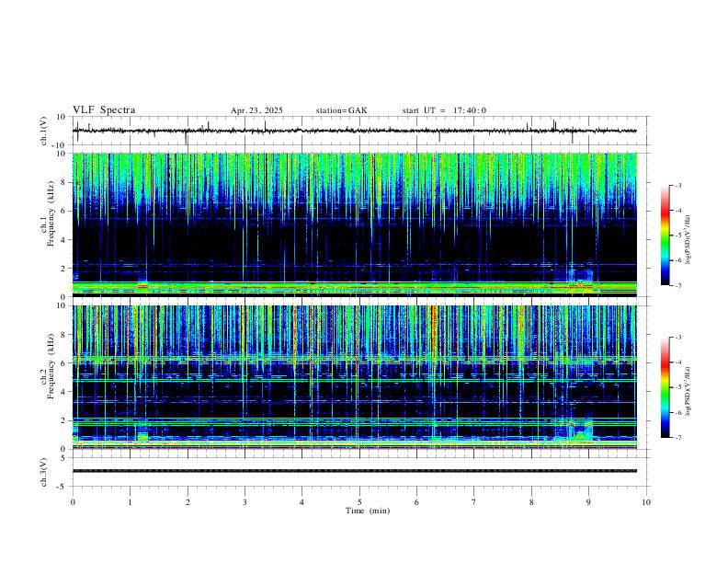
Task: Click the ch.2 PSD color scale bar
Action: pyautogui.click(x=665, y=387)
